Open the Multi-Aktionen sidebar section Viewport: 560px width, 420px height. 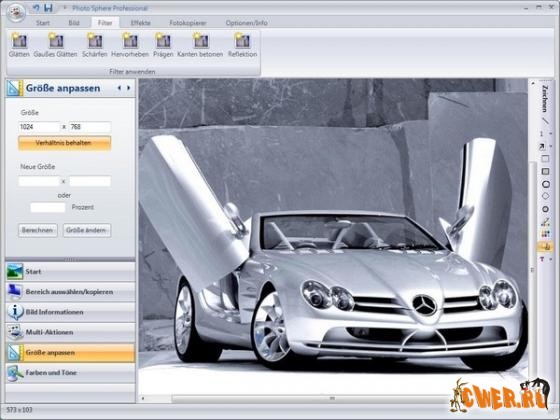(x=70, y=332)
